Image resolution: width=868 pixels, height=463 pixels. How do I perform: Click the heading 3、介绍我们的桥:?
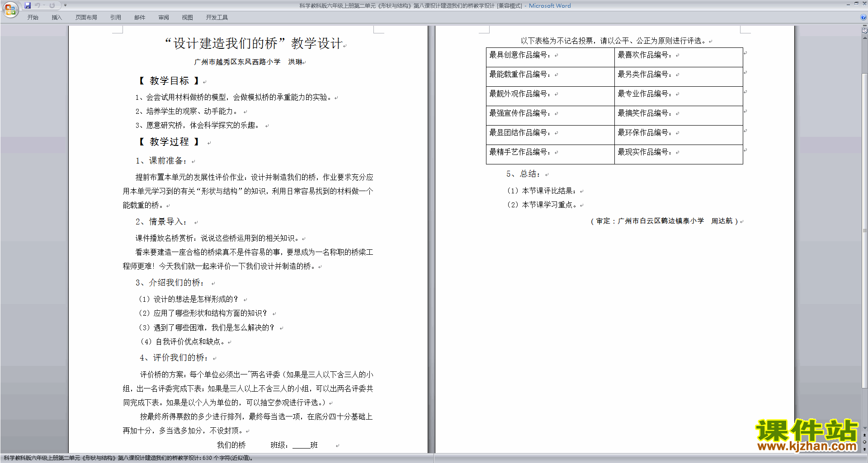coord(170,283)
